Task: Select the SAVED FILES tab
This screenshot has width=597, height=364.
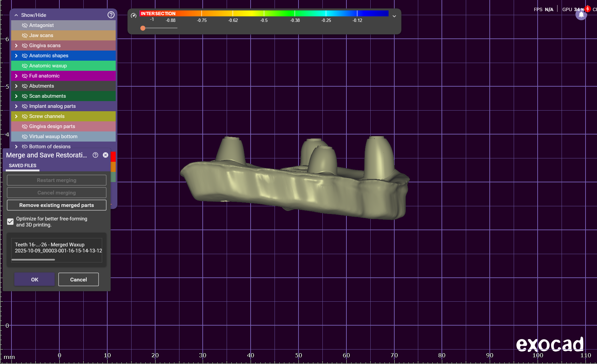Action: [x=23, y=165]
